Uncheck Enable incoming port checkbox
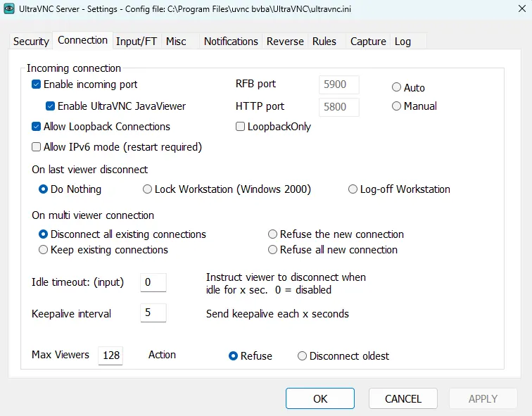The width and height of the screenshot is (532, 416). pyautogui.click(x=37, y=84)
